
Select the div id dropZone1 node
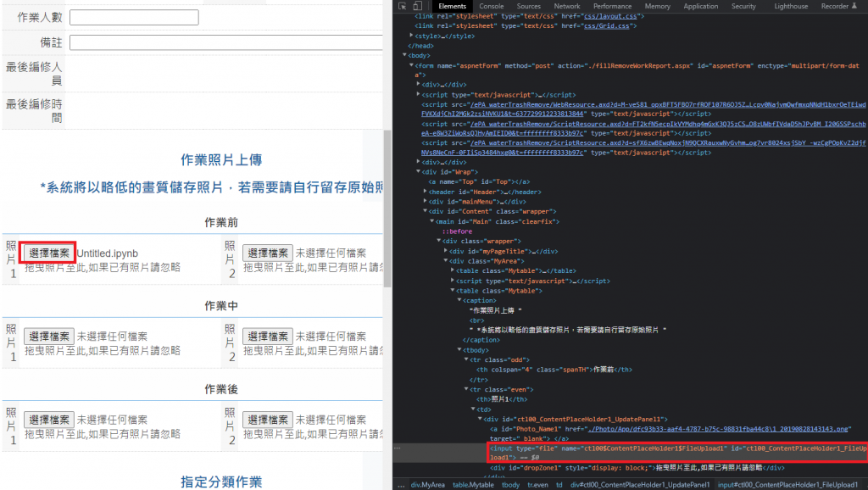[x=637, y=468]
